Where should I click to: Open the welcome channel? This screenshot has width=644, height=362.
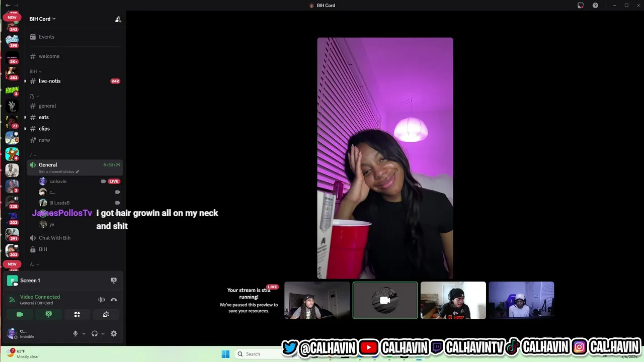(74, 56)
